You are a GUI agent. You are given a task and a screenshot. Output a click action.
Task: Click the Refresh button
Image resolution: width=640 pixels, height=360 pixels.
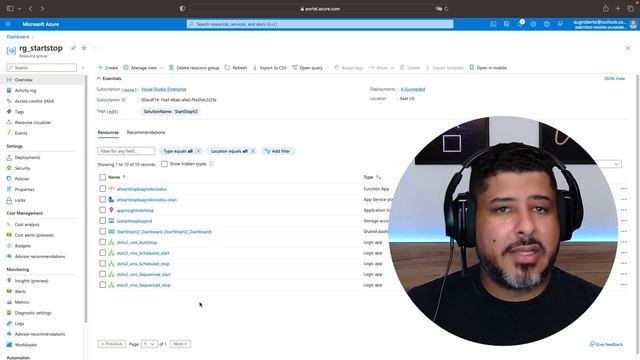[236, 68]
